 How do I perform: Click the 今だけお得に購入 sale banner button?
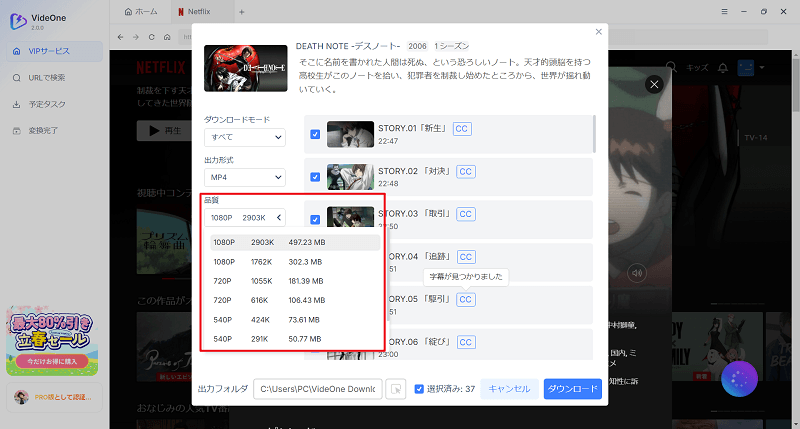[52, 361]
